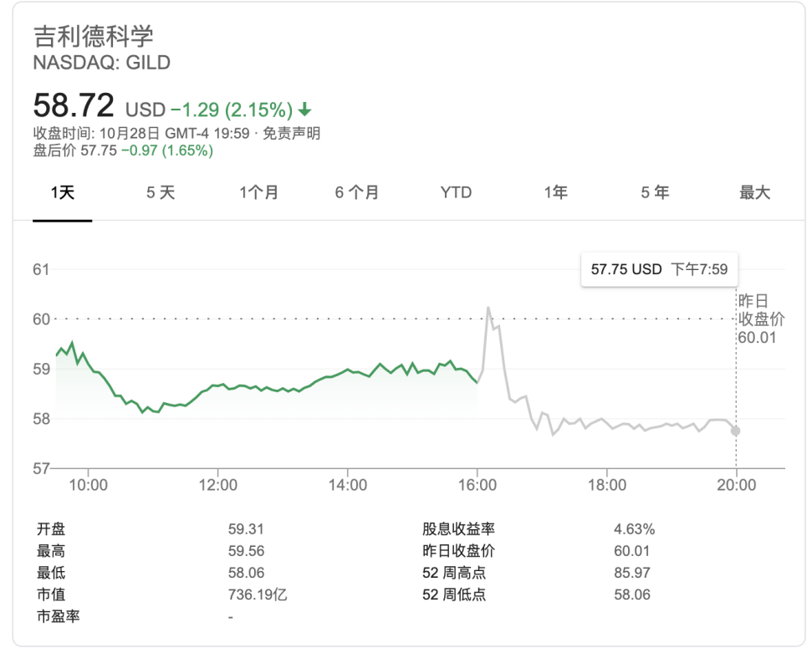Image resolution: width=812 pixels, height=653 pixels.
Task: Open the 最大 range tab
Action: pos(754,192)
